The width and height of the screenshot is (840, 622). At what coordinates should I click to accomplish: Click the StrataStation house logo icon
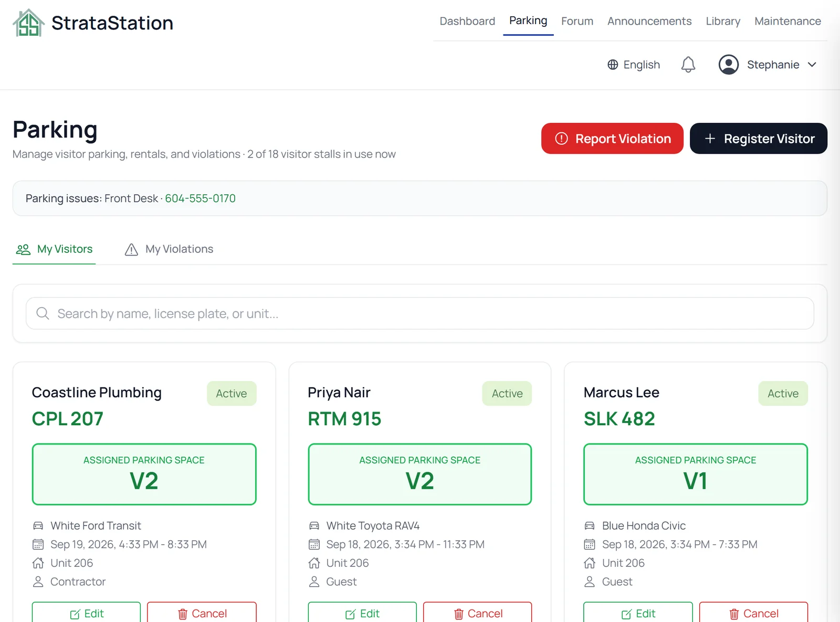click(29, 23)
